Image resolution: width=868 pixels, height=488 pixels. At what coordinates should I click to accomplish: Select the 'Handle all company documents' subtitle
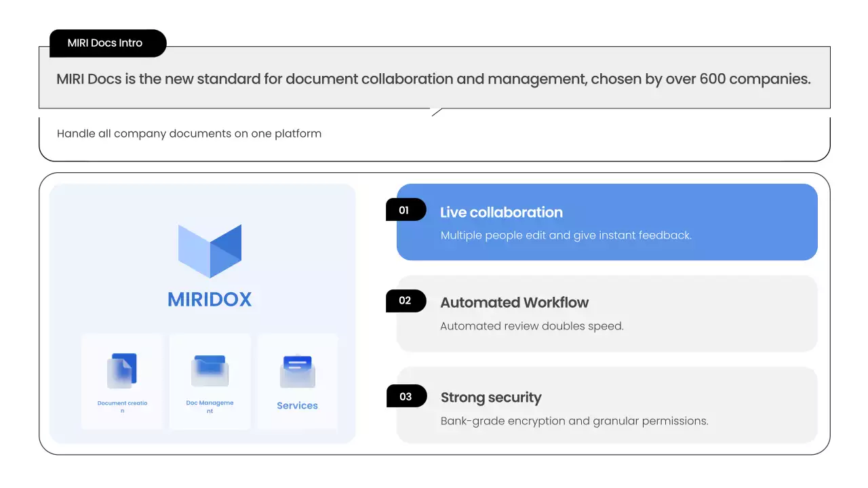click(x=189, y=134)
